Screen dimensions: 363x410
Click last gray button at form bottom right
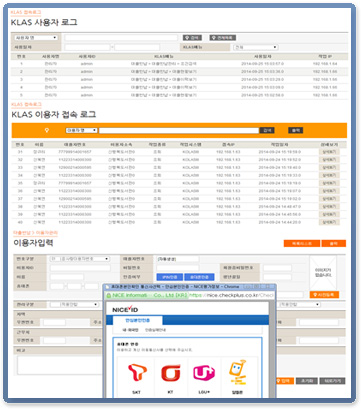click(x=332, y=381)
